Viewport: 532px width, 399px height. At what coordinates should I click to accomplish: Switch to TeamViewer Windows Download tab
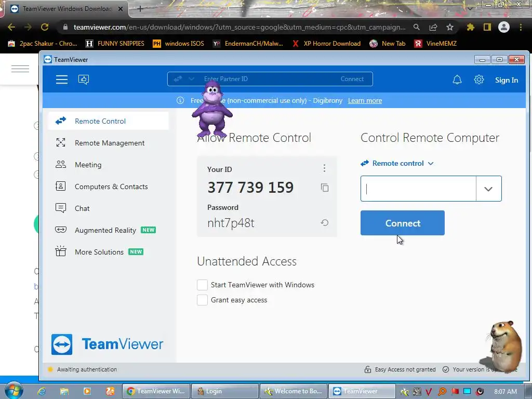[x=66, y=9]
